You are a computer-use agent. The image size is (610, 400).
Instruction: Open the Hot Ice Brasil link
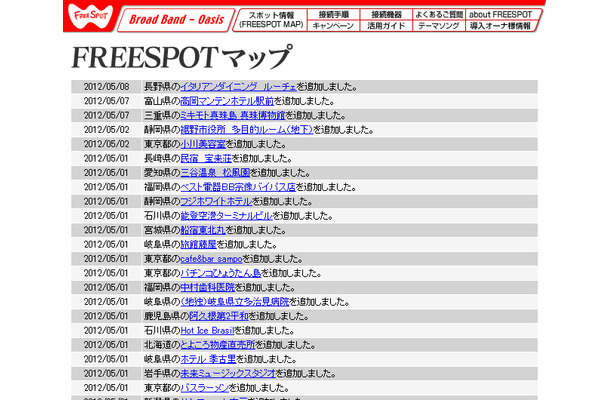coord(207,330)
